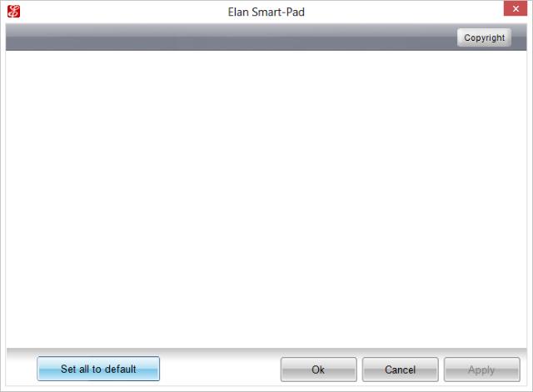Open the system menu via Elan icon
Viewport: 533px width, 392px height.
pos(13,11)
